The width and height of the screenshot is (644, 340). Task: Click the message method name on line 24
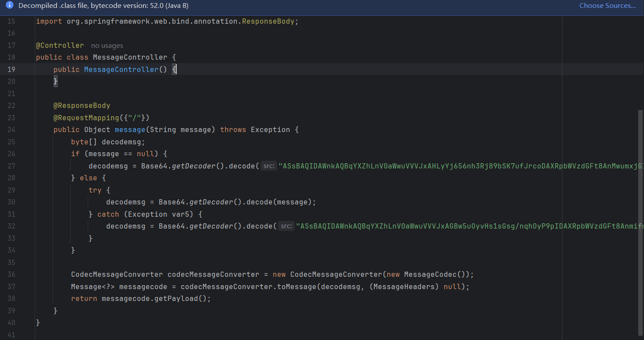[130, 129]
